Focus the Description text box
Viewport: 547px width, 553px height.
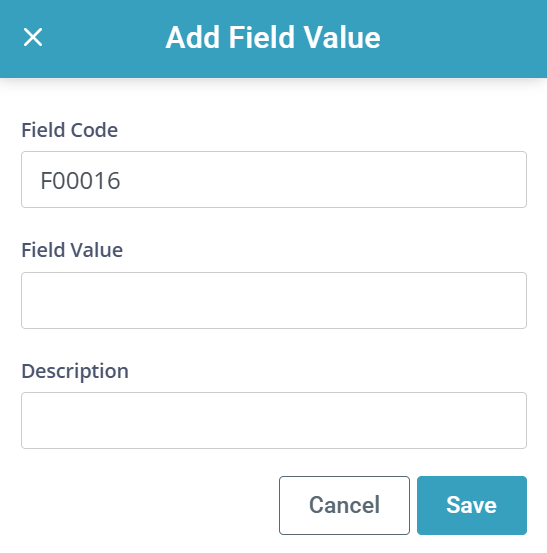tap(274, 420)
